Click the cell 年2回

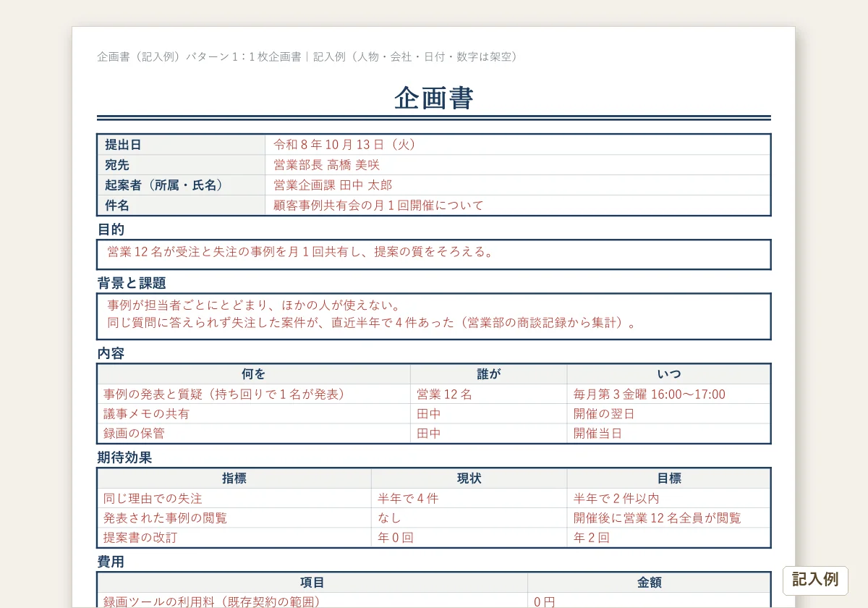click(x=669, y=538)
